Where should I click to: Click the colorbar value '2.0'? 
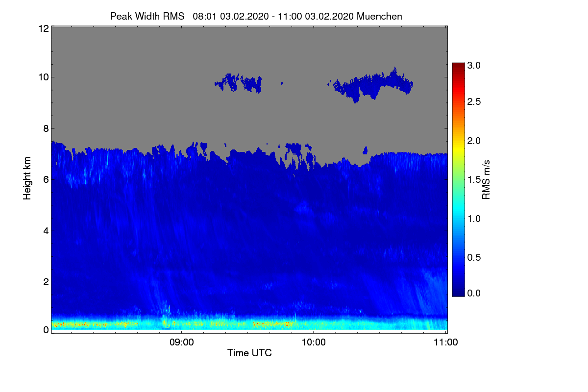(473, 141)
